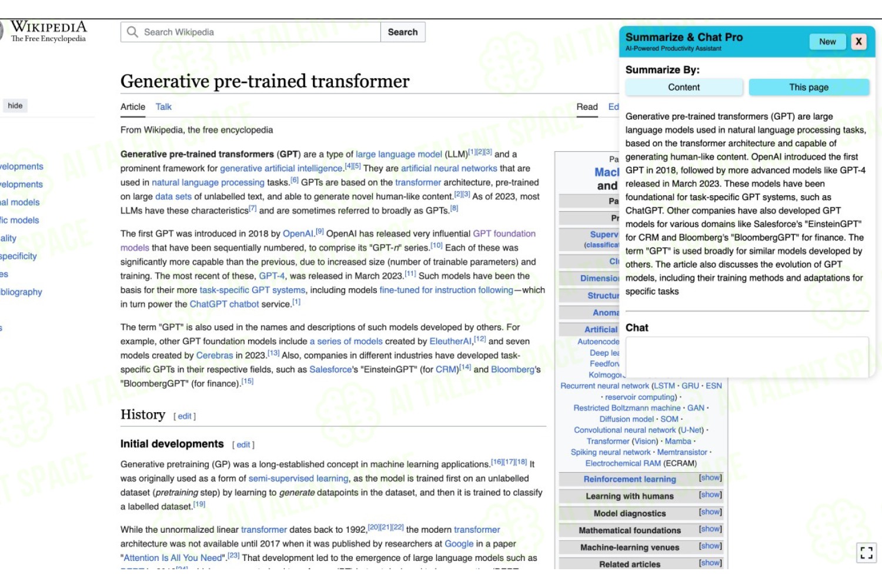Show the Related articles section

[710, 563]
